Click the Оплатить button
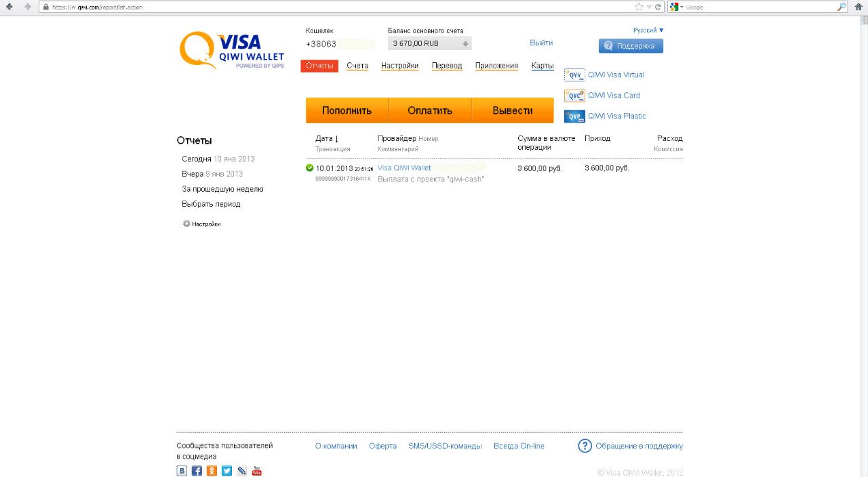This screenshot has width=868, height=477. 430,110
